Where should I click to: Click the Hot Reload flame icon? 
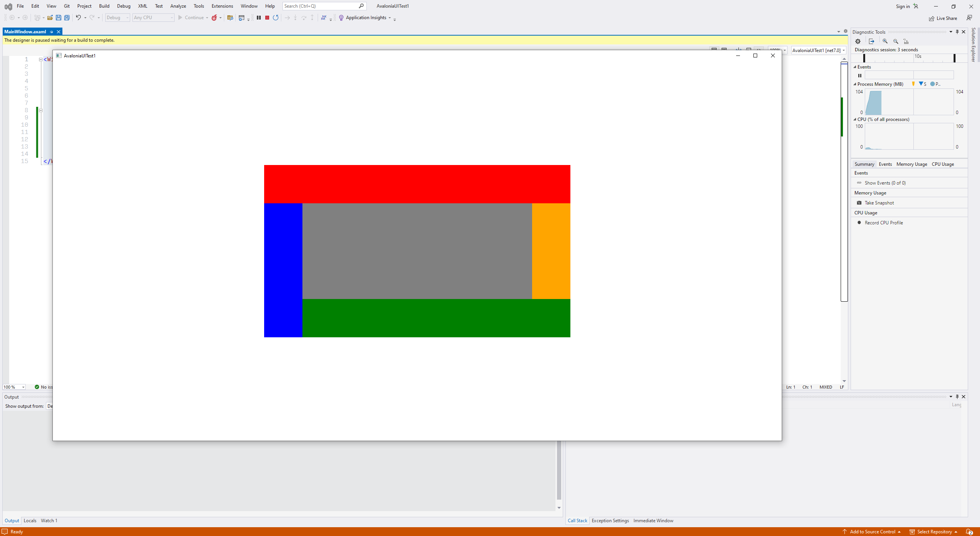click(215, 17)
